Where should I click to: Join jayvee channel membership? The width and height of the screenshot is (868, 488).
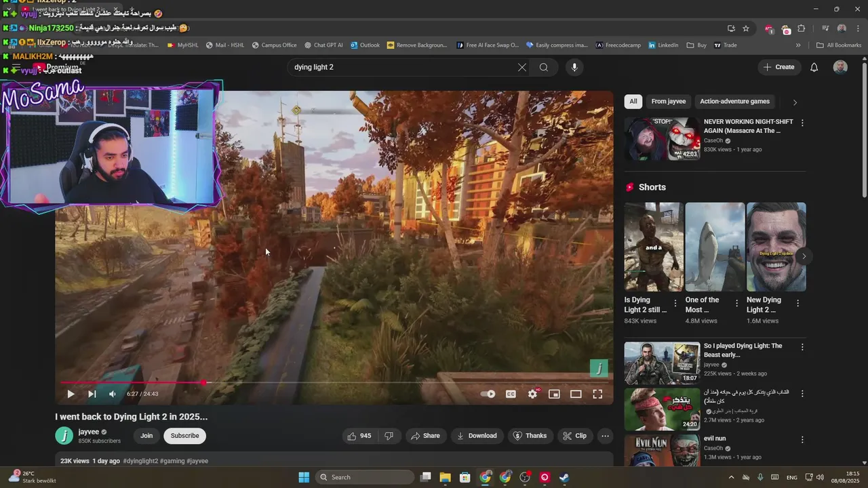146,436
